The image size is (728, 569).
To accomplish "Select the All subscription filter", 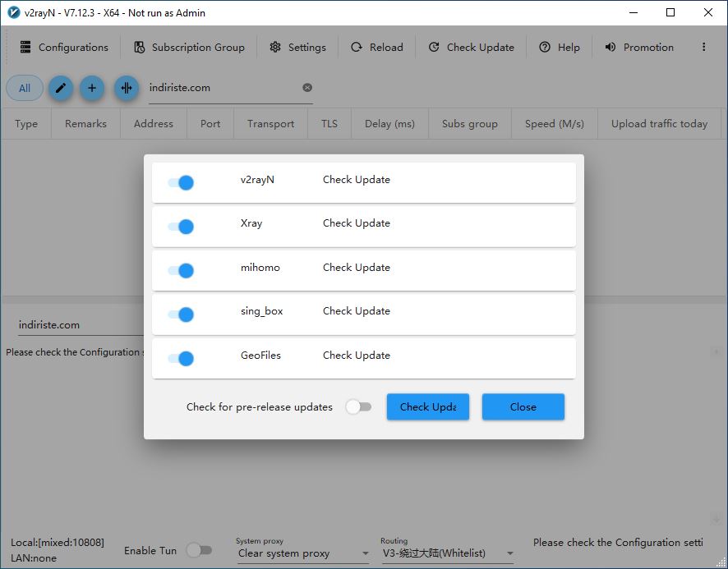I will point(25,88).
